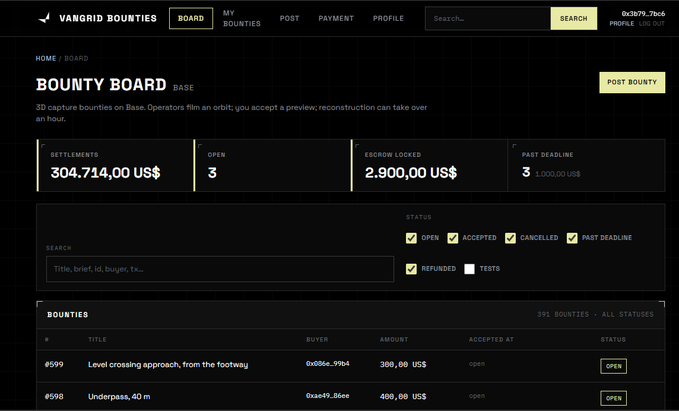The height and width of the screenshot is (411, 679).
Task: Click the Open count stat card
Action: click(272, 165)
